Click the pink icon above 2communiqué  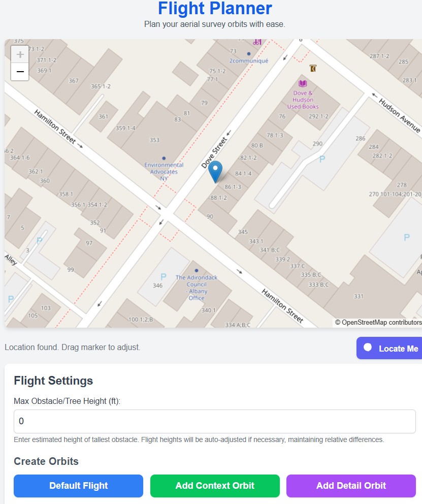pos(258,42)
